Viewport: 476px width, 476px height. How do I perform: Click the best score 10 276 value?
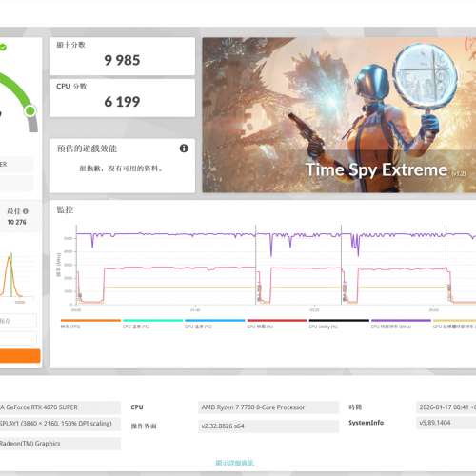(16, 222)
